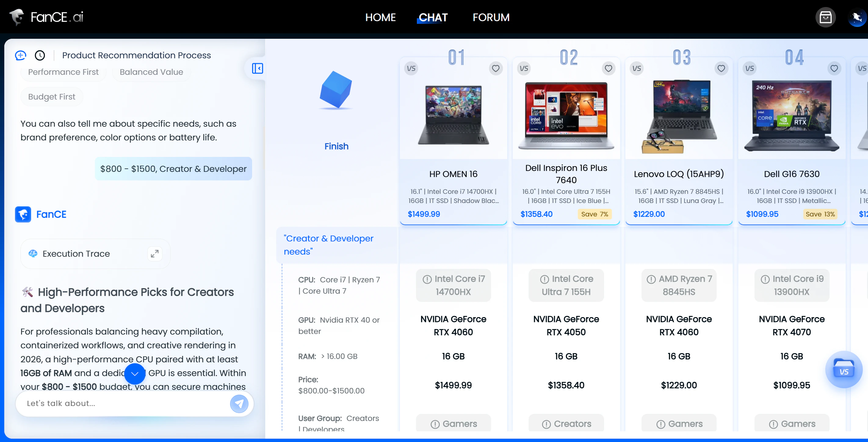Send message with paper plane button
This screenshot has width=868, height=442.
(x=239, y=404)
